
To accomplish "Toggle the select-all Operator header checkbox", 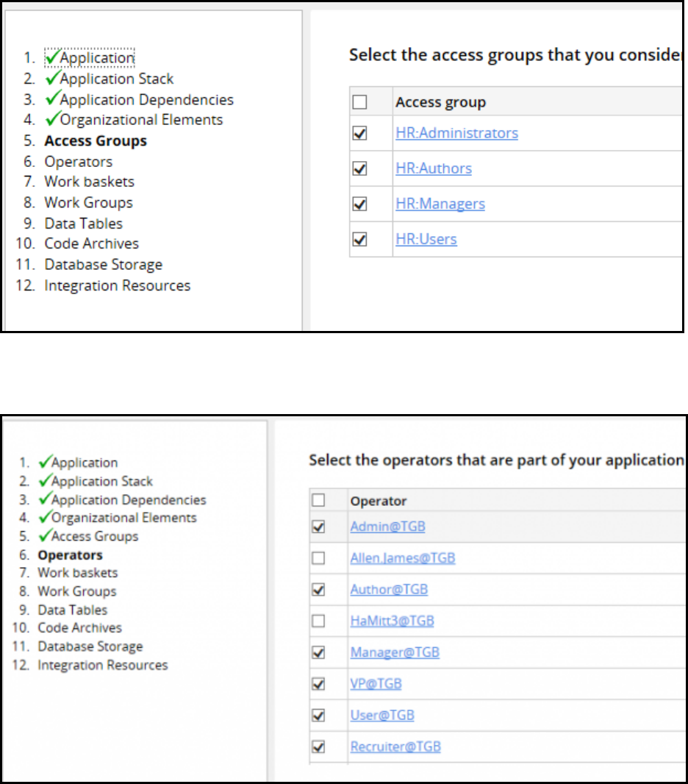I will click(318, 501).
